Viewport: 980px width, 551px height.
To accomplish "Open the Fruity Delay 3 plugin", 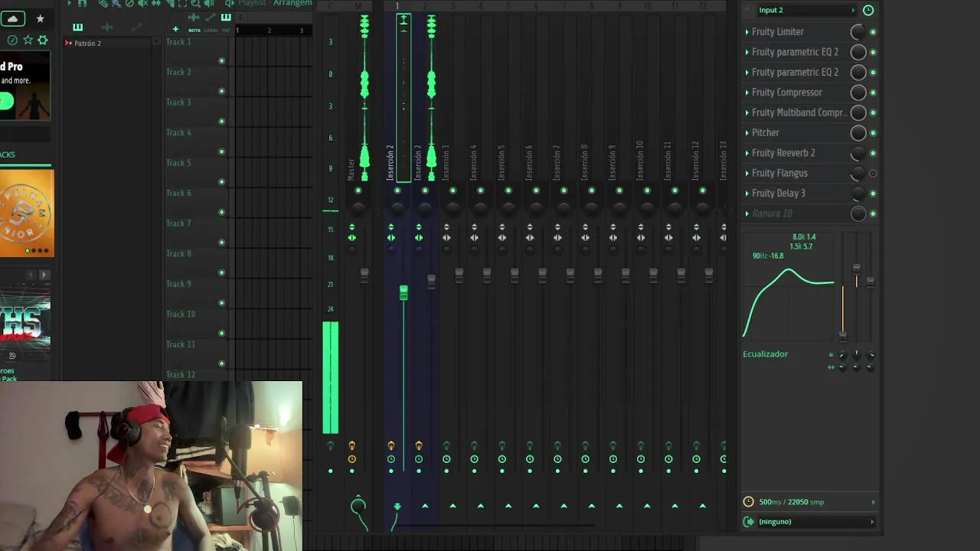I will 779,193.
